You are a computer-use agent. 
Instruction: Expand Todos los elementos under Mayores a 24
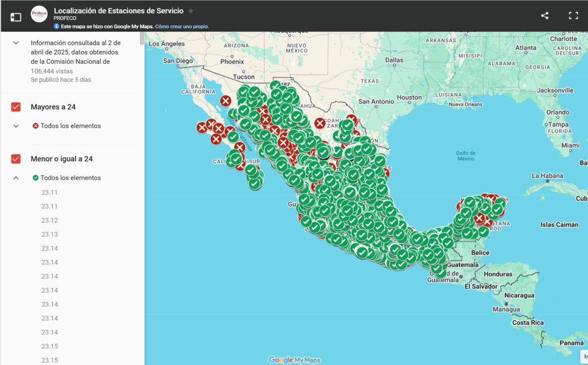coord(16,126)
